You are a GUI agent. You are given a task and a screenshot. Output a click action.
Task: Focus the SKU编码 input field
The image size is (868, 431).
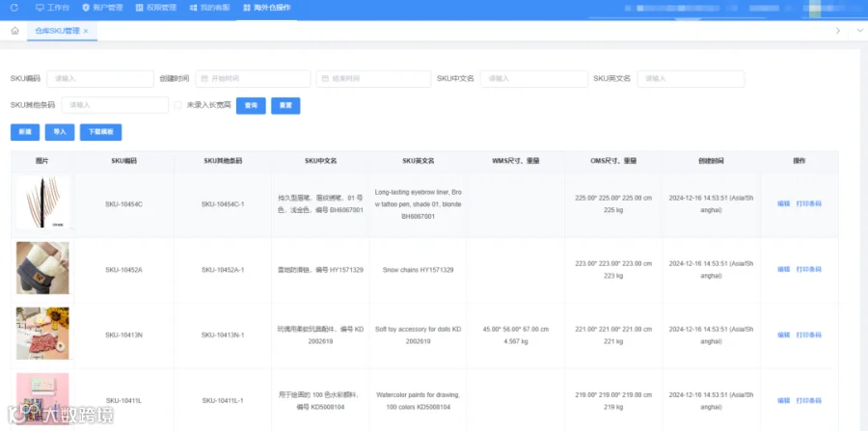pyautogui.click(x=100, y=78)
